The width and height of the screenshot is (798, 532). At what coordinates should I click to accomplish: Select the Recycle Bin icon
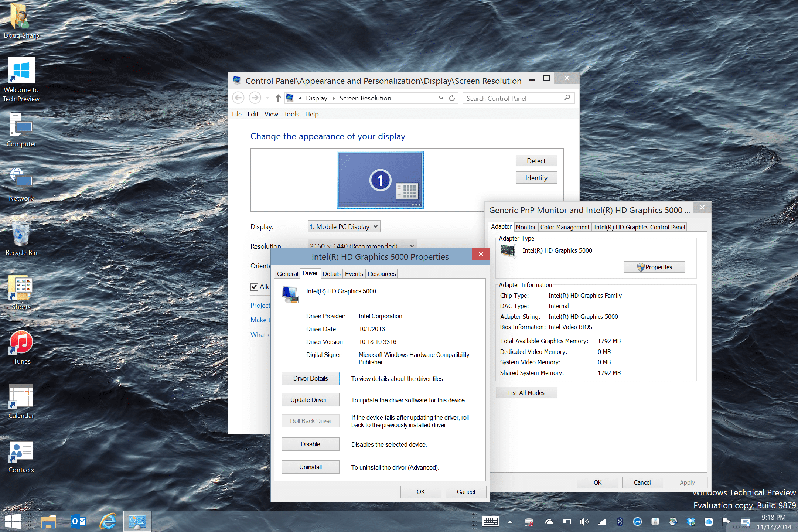21,238
